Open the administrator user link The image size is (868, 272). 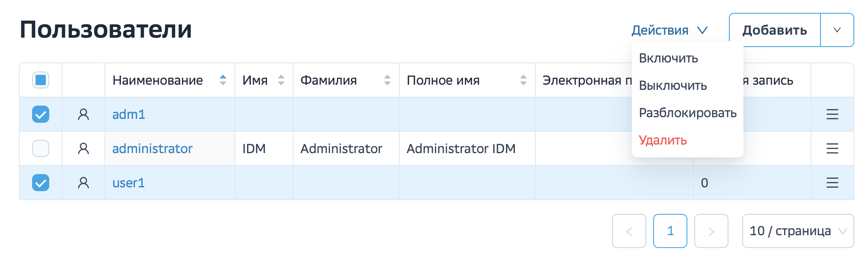tap(152, 148)
